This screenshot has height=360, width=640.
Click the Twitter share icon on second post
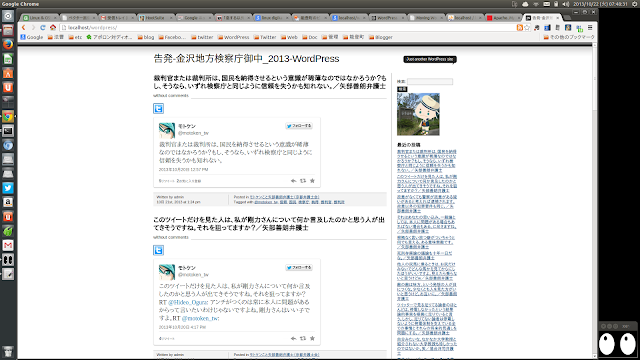click(x=158, y=250)
